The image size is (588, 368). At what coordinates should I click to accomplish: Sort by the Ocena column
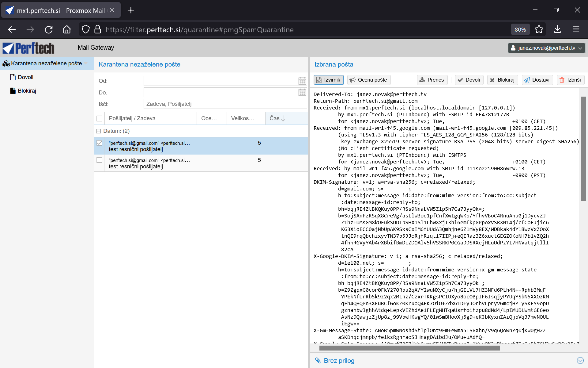(x=212, y=118)
